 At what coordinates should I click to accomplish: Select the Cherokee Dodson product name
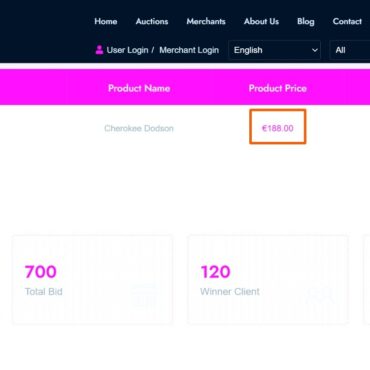[139, 128]
